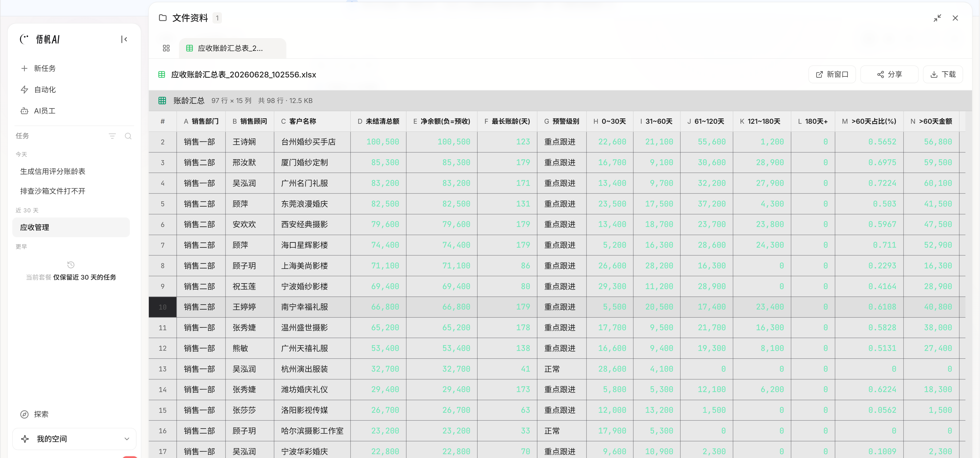The height and width of the screenshot is (458, 980).
Task: Click the history clock icon
Action: pos(71,264)
